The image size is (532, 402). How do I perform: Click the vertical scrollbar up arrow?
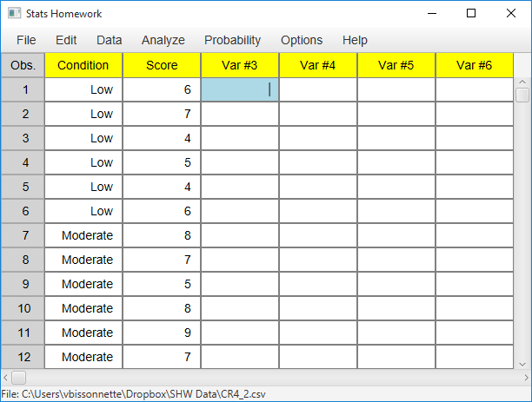(522, 82)
